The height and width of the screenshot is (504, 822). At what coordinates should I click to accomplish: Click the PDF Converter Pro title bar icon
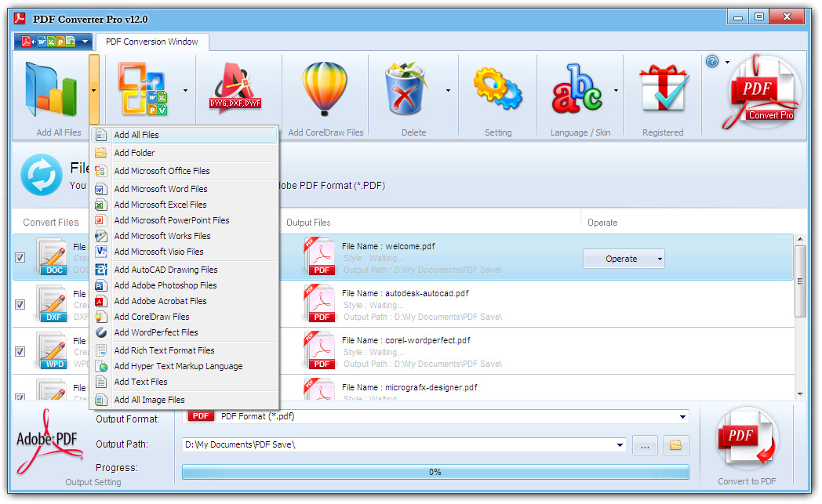coord(20,19)
